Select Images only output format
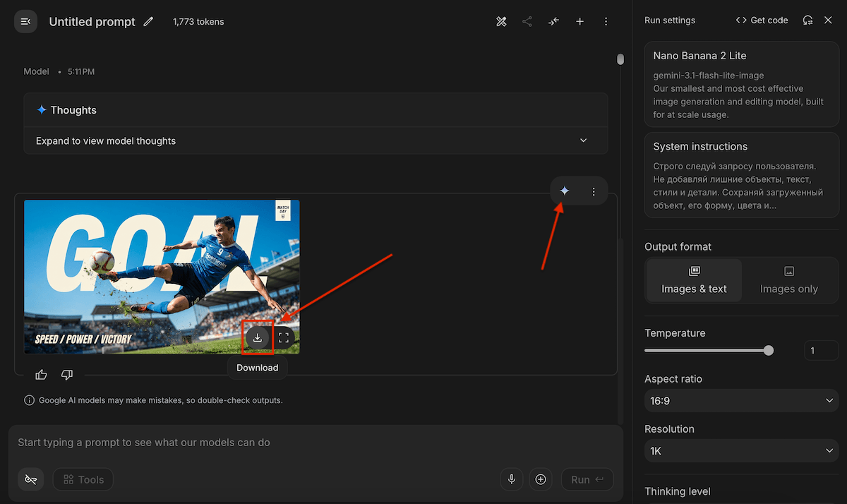Viewport: 847px width, 504px height. click(x=788, y=281)
